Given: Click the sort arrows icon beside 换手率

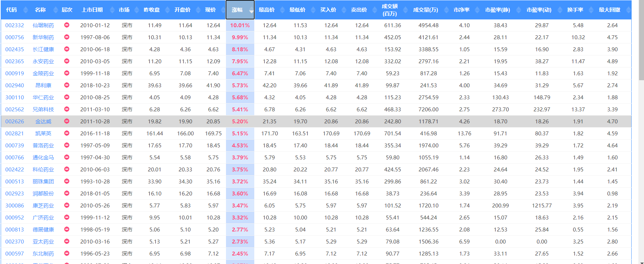Looking at the screenshot, I should (591, 10).
